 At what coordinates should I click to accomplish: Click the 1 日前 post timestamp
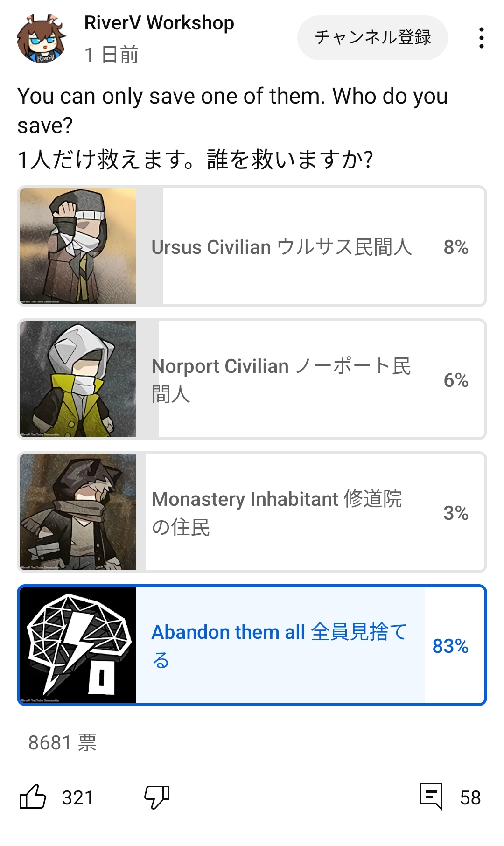click(x=111, y=55)
